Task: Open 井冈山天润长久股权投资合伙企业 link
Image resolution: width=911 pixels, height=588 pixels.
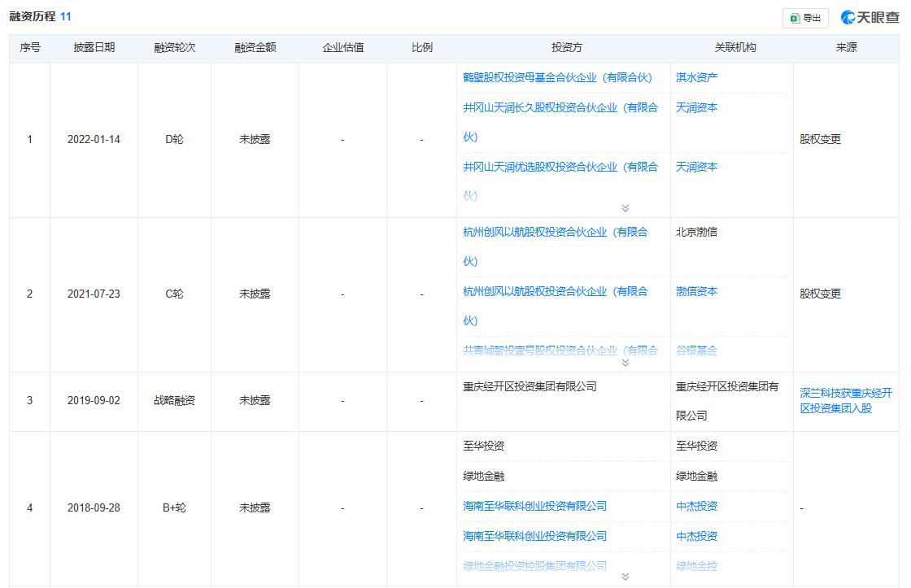Action: pyautogui.click(x=560, y=122)
